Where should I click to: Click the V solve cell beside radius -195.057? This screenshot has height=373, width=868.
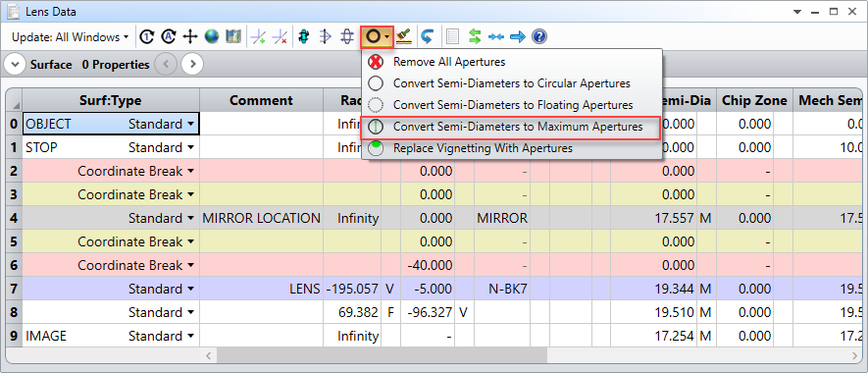(389, 289)
